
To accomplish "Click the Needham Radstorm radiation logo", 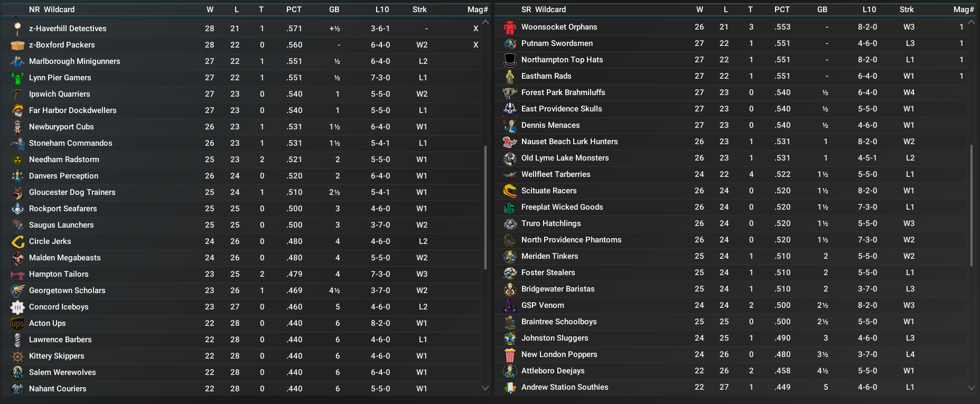I will 17,160.
